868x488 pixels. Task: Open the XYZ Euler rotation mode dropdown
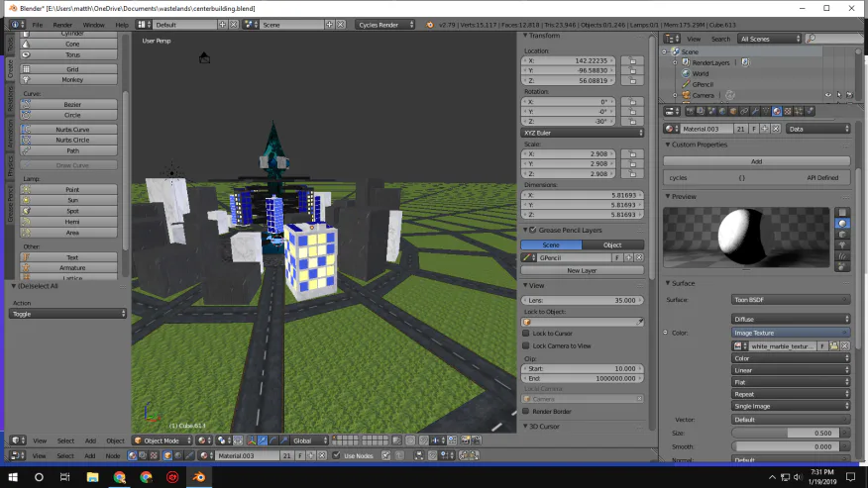coord(583,133)
